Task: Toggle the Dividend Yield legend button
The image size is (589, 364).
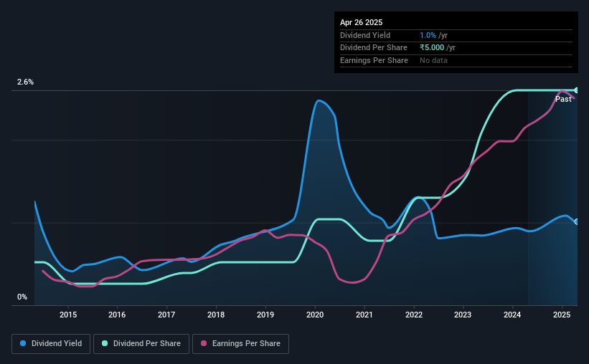Action: pos(51,344)
